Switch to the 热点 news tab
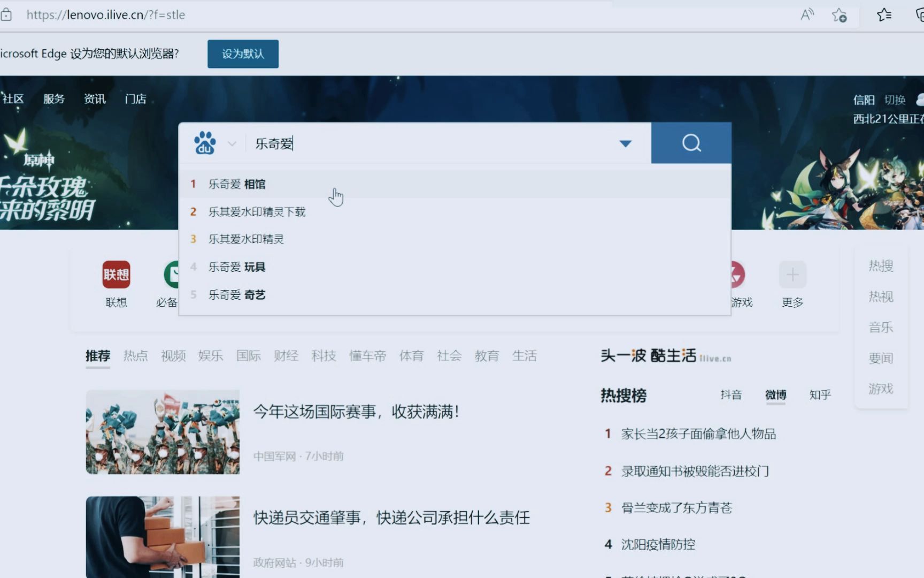The width and height of the screenshot is (924, 578). (x=135, y=356)
